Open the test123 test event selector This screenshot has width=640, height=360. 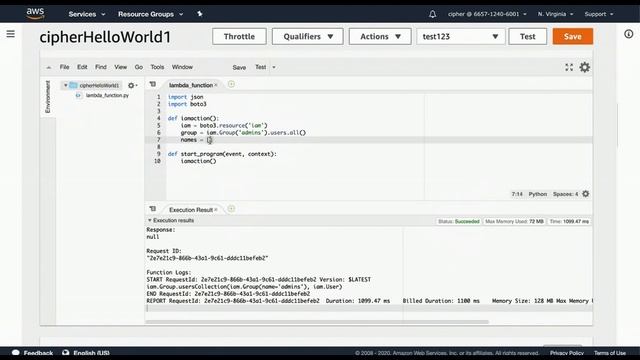[x=461, y=36]
